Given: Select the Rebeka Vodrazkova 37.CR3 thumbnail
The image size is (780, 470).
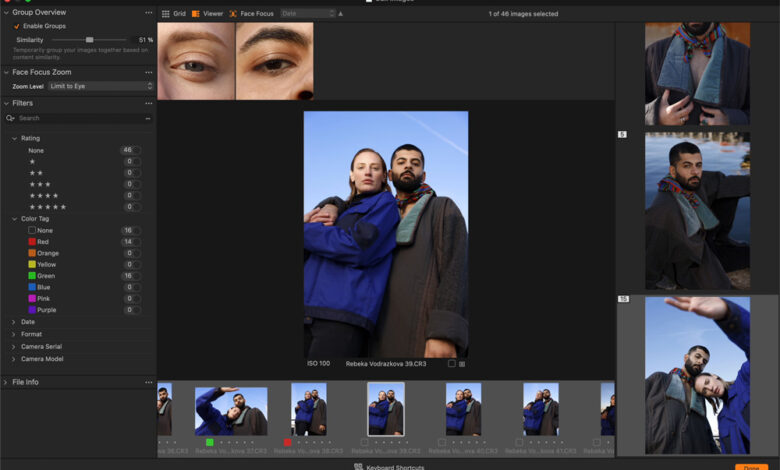Looking at the screenshot, I should pos(231,411).
